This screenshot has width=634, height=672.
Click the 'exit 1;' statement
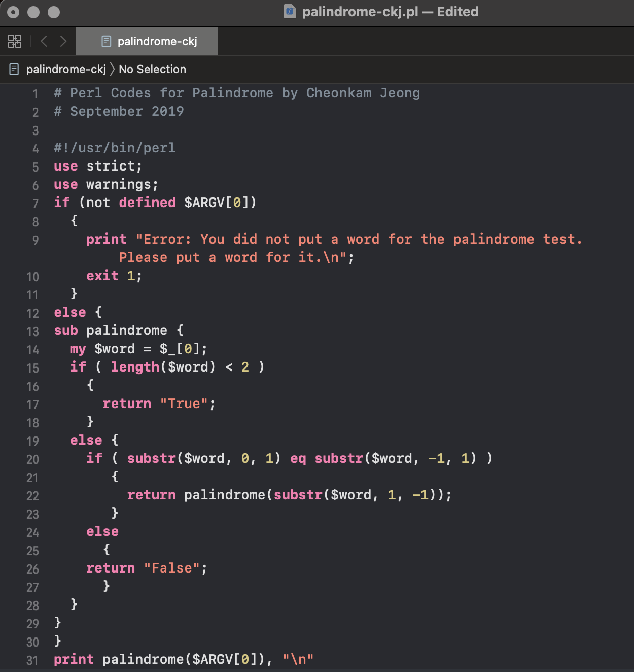click(x=114, y=276)
